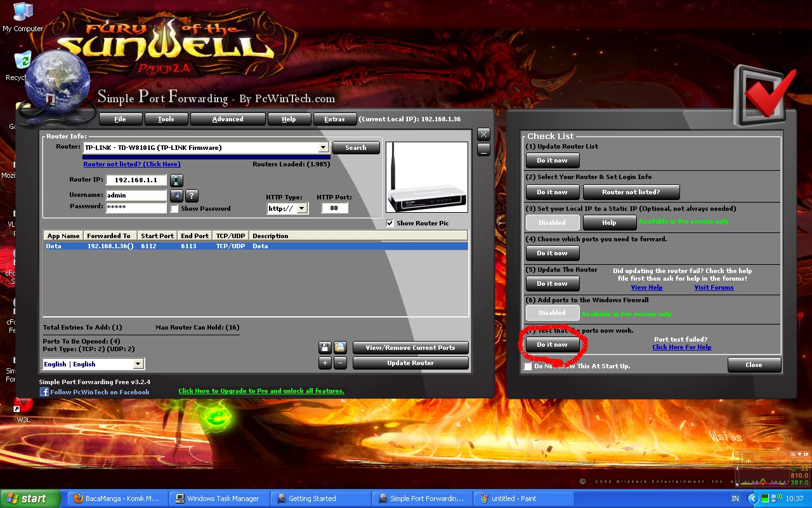Expand hidden tray icons with the arrow
Screen dimensions: 812x508
tap(753, 498)
